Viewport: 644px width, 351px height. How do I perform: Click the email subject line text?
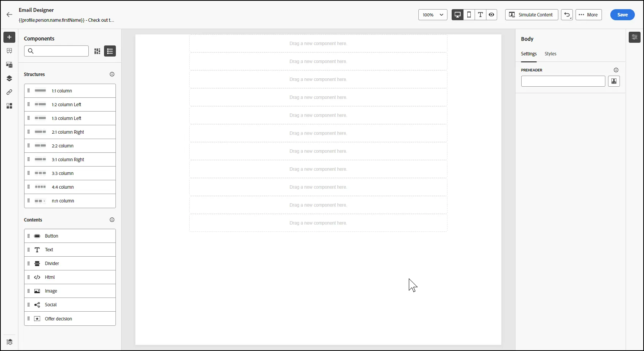pyautogui.click(x=67, y=20)
